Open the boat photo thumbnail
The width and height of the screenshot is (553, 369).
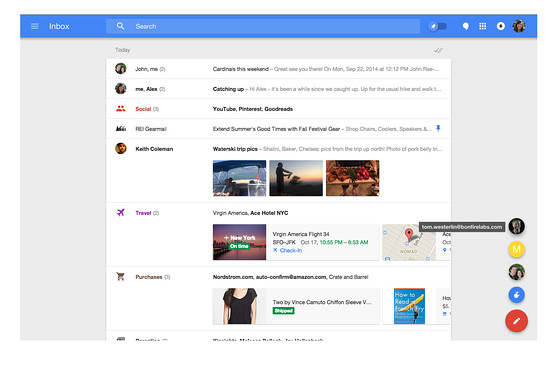click(x=239, y=178)
